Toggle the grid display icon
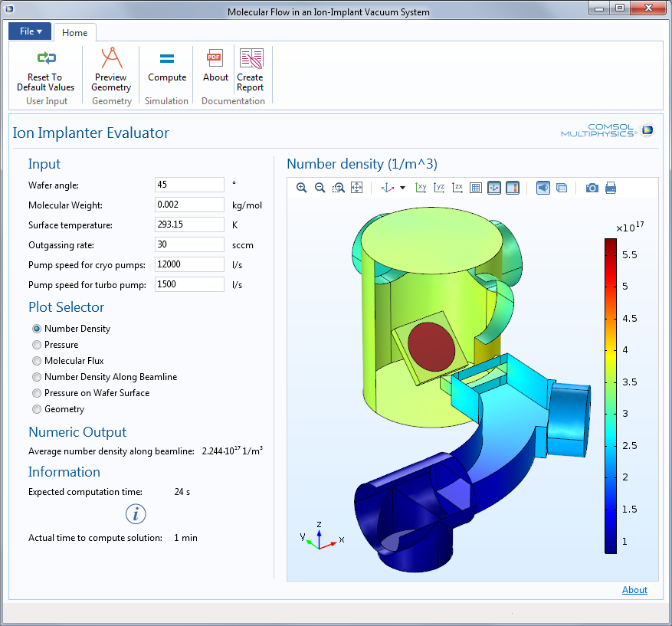Viewport: 672px width, 626px height. pyautogui.click(x=476, y=188)
